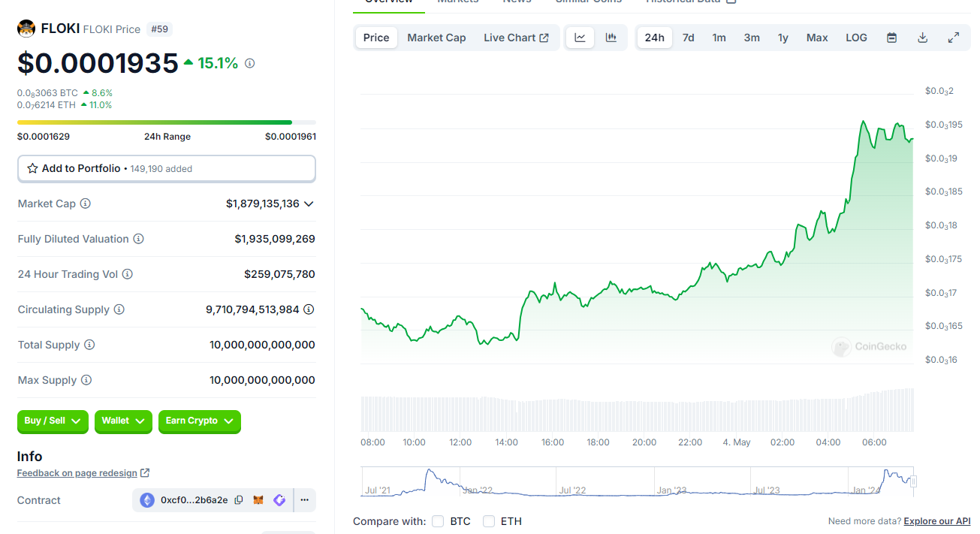The width and height of the screenshot is (980, 534).
Task: Expand the Market Cap value chevron
Action: click(309, 204)
